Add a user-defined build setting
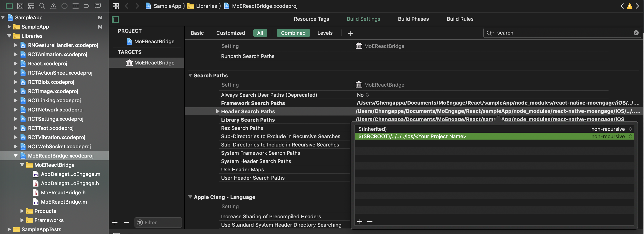This screenshot has width=644, height=234. pyautogui.click(x=350, y=33)
